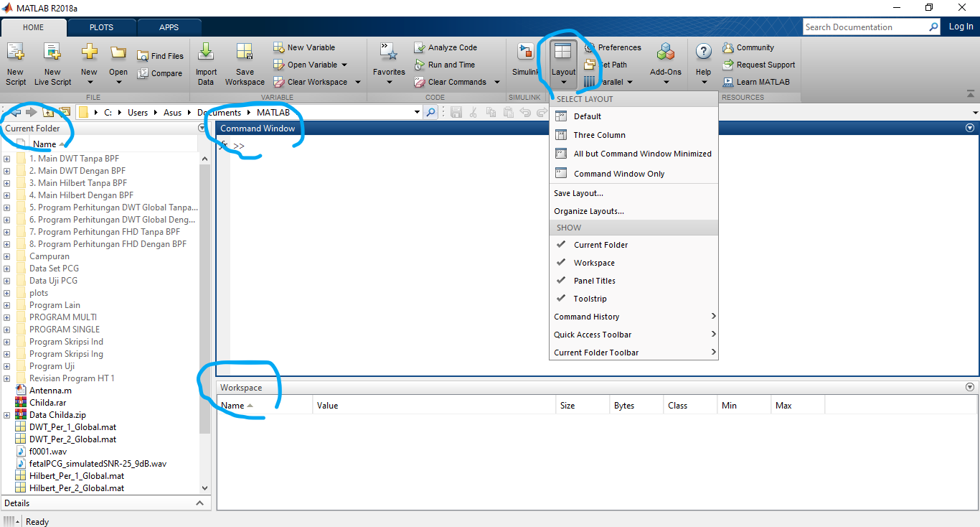Open Preferences

tap(613, 47)
